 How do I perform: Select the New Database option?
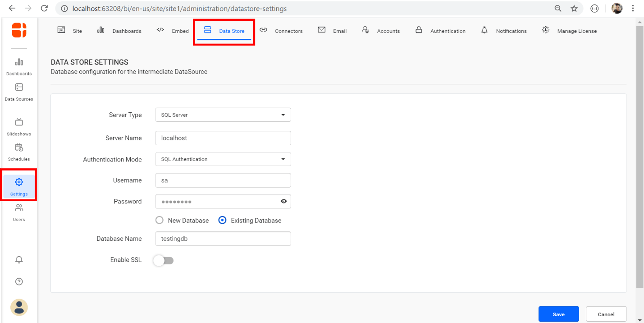click(159, 220)
